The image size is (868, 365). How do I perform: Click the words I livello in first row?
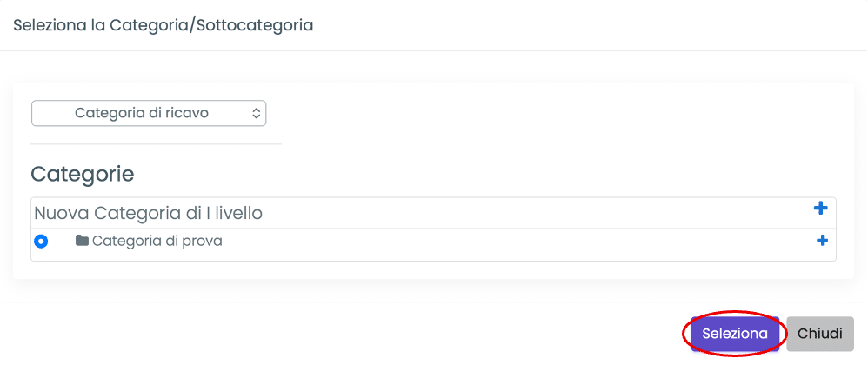coord(230,213)
